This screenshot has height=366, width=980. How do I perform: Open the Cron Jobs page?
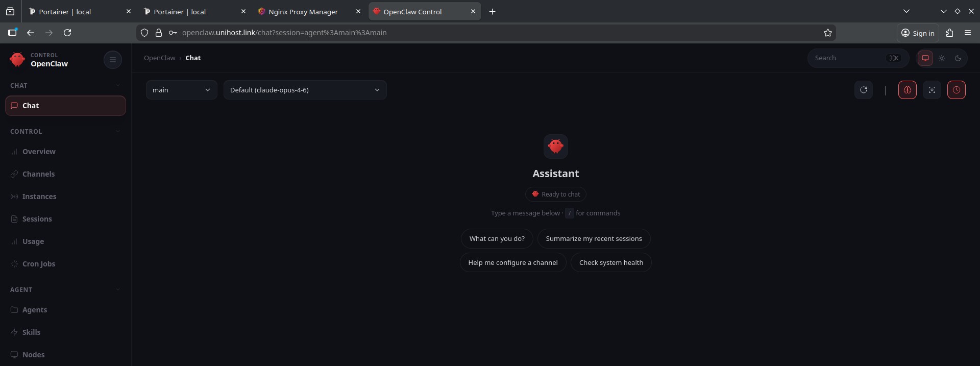65,264
